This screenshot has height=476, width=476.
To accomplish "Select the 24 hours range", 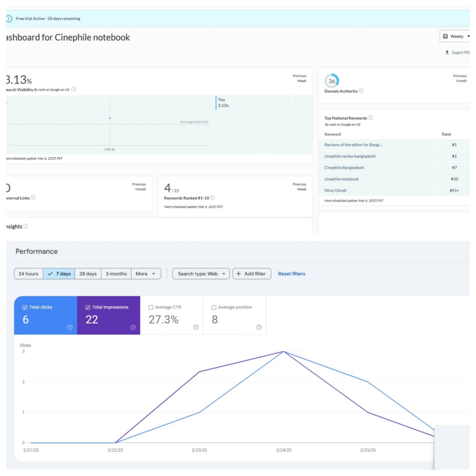I will pyautogui.click(x=28, y=274).
